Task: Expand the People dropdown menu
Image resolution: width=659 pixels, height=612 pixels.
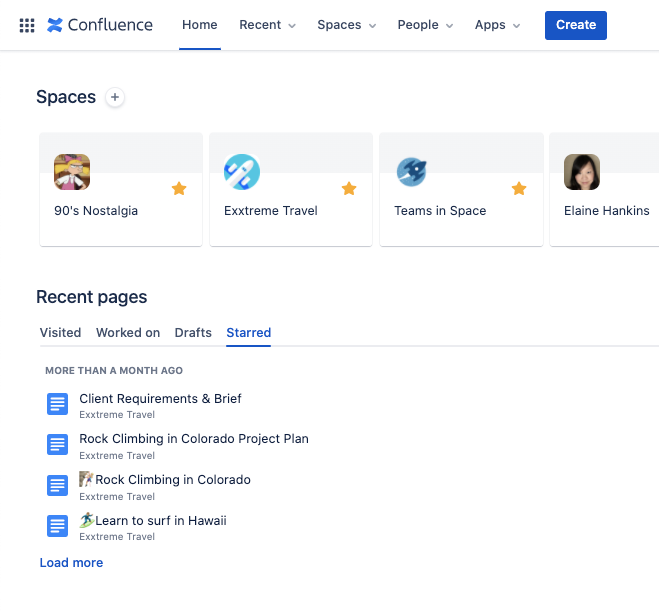Action: tap(425, 25)
